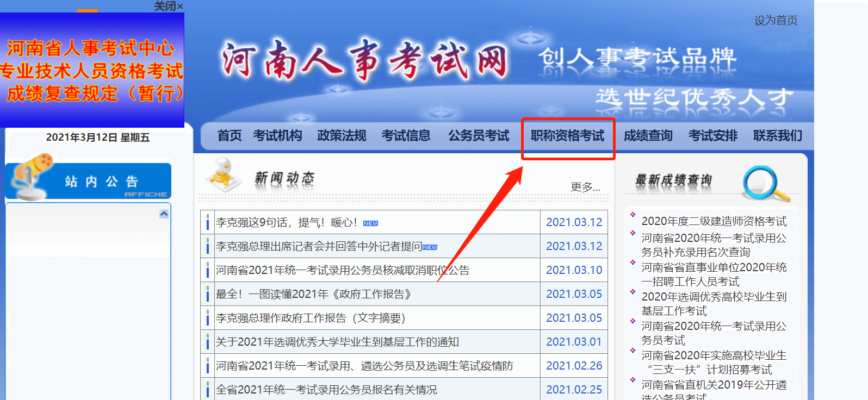
Task: Open 成绩查询 menu item
Action: [x=648, y=135]
